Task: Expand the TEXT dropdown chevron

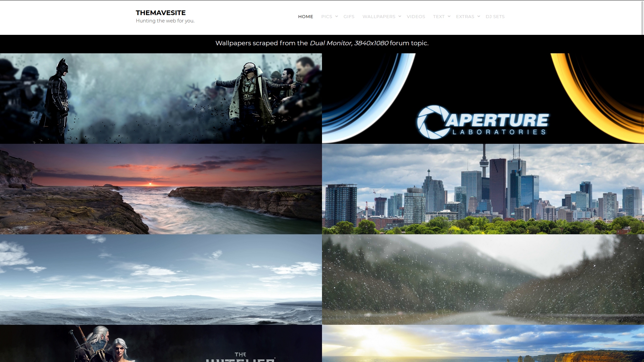Action: tap(449, 16)
